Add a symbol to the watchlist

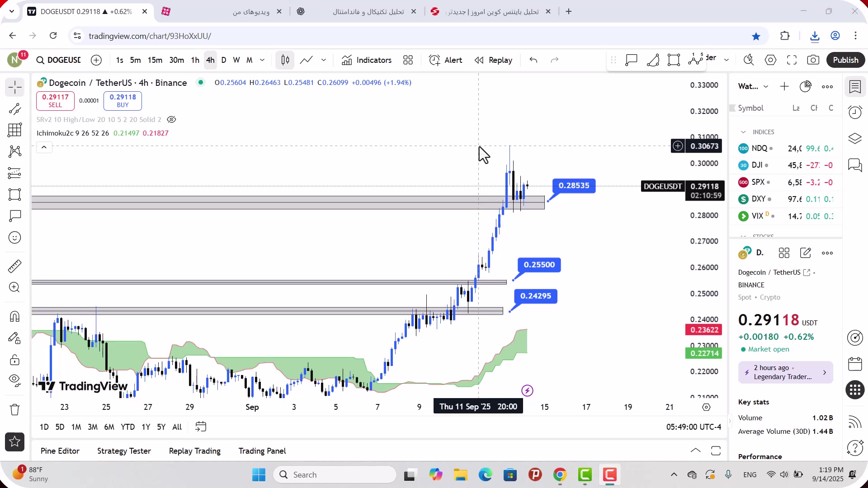[x=784, y=86]
